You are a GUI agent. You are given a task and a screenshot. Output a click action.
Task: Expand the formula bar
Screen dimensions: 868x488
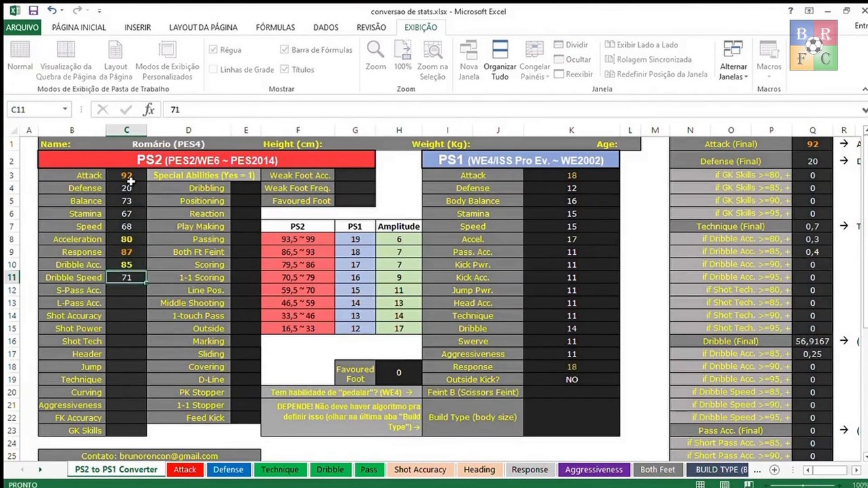coord(864,110)
